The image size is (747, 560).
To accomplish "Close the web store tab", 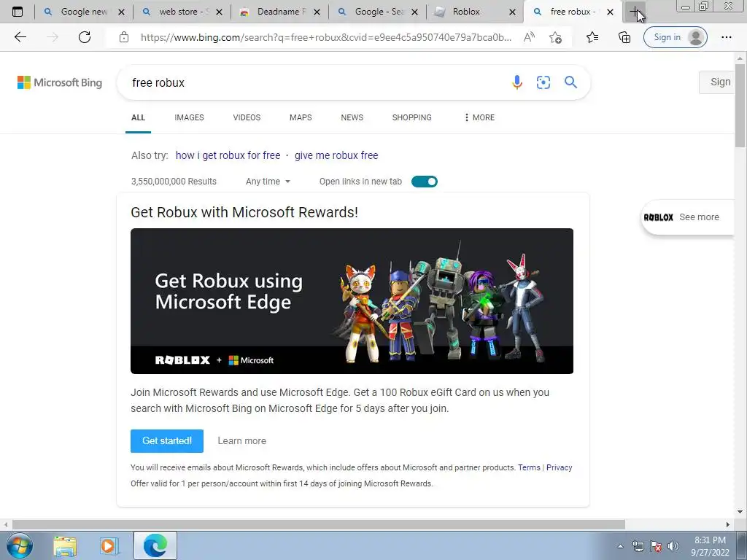I will [x=219, y=12].
